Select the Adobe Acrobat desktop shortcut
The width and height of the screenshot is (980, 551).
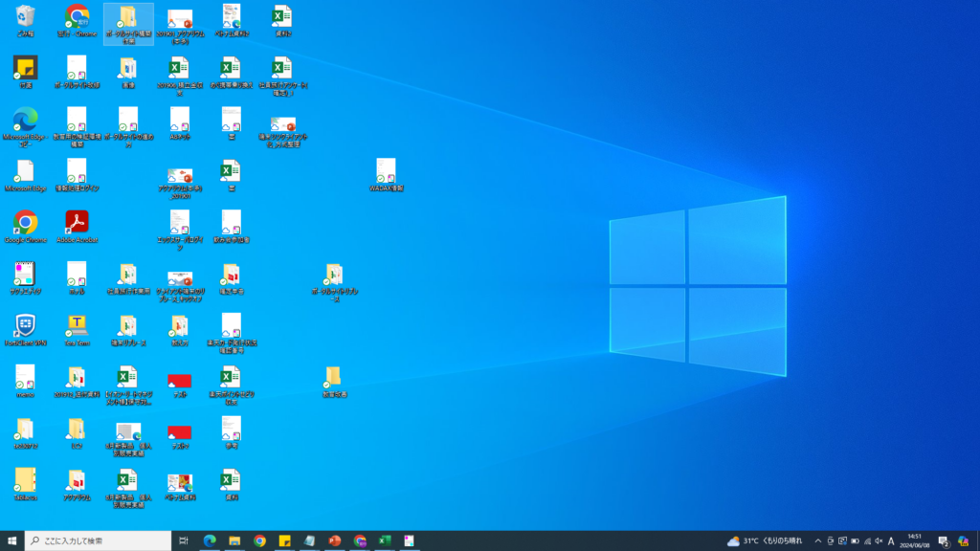click(x=77, y=223)
